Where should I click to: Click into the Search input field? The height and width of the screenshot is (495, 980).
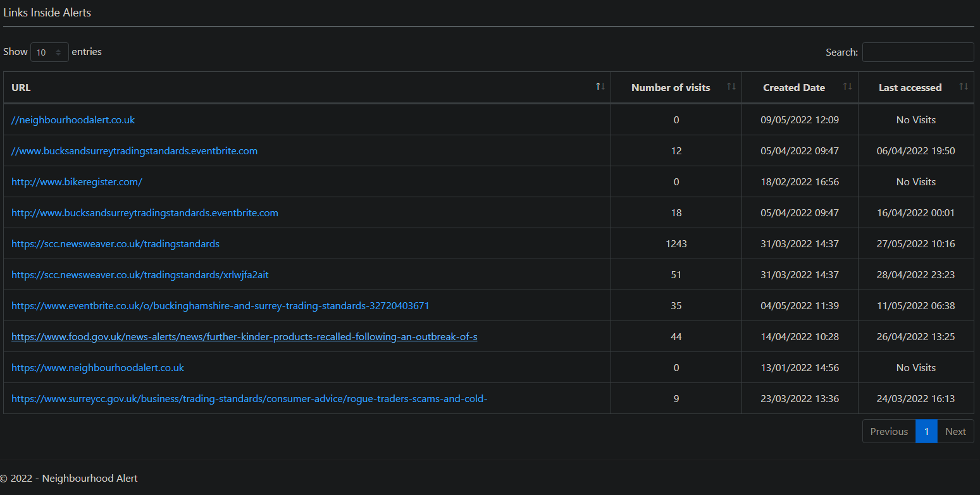tap(917, 52)
